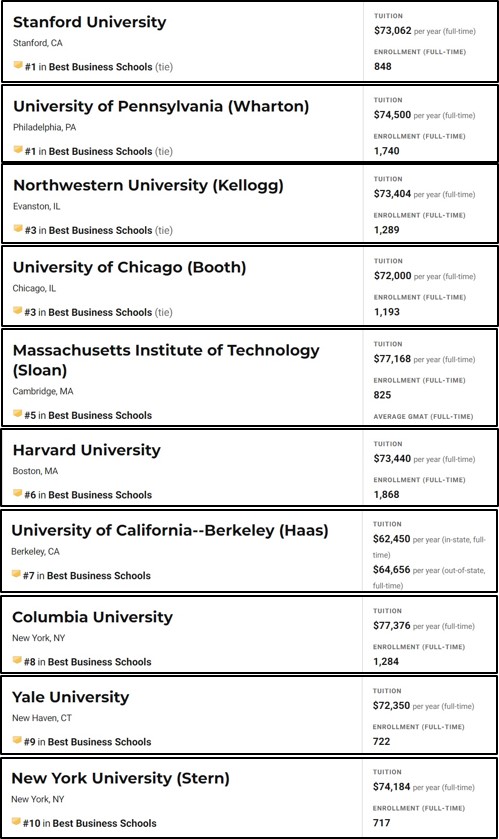Screen dimensions: 499x839
Task: Click the ranking badge icon for MIT Sloan #5
Action: (x=18, y=414)
